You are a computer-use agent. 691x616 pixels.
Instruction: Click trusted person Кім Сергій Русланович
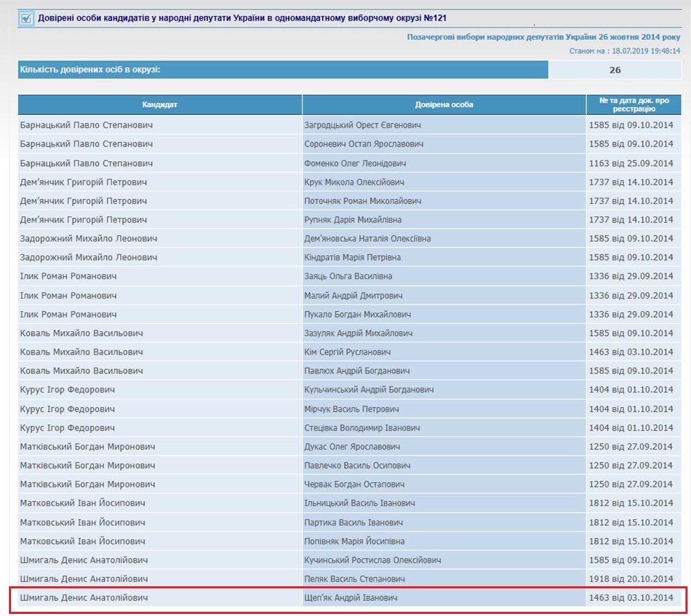(x=348, y=352)
